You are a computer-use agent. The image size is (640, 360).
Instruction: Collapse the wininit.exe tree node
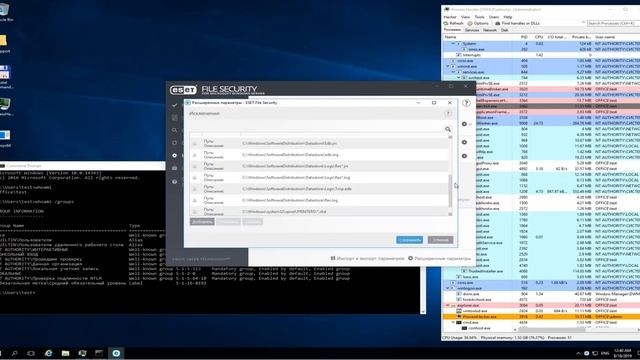coord(448,66)
